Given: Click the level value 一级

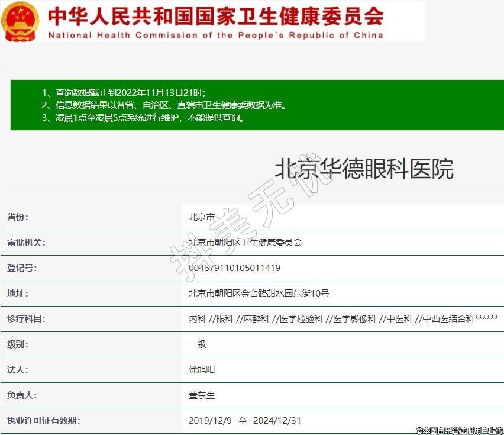Looking at the screenshot, I should 198,344.
